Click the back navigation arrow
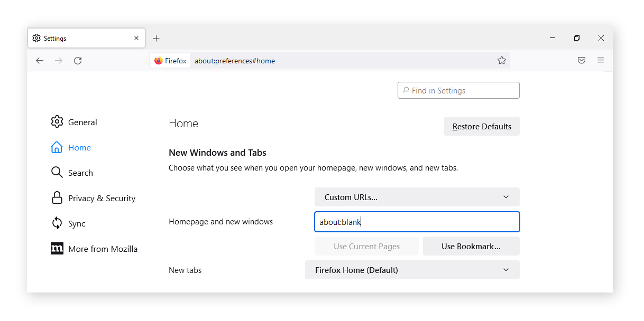644x321 pixels. coord(40,60)
